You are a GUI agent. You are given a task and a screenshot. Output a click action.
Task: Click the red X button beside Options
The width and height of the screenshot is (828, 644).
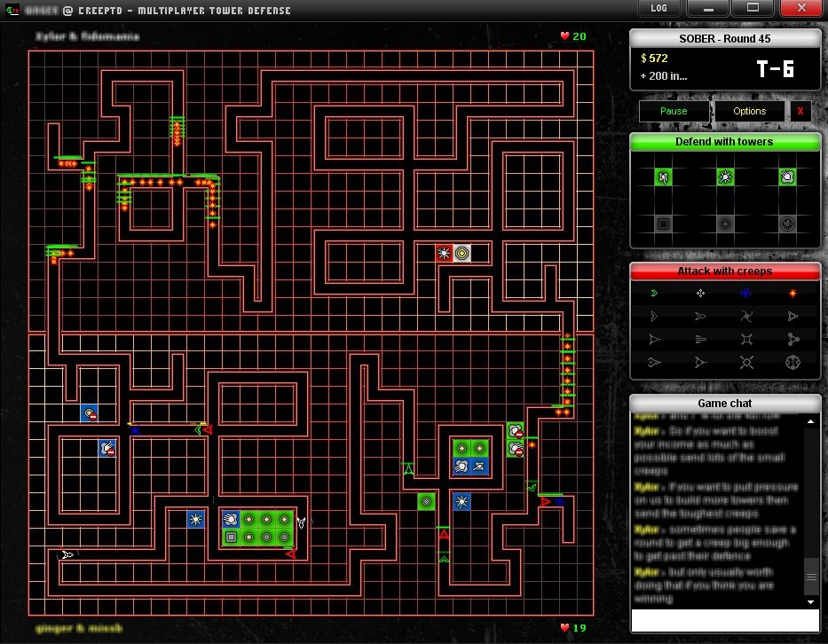pos(800,111)
